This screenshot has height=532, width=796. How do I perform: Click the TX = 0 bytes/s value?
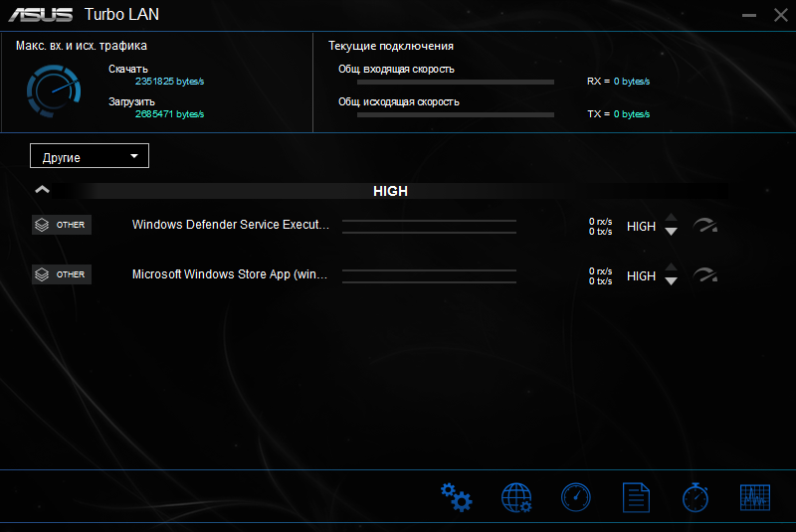[618, 114]
